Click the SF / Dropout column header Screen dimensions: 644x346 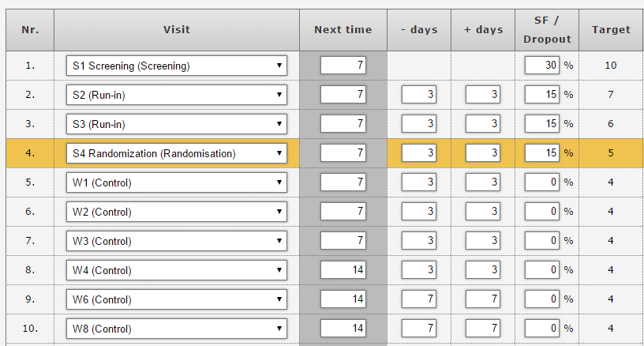(x=546, y=30)
